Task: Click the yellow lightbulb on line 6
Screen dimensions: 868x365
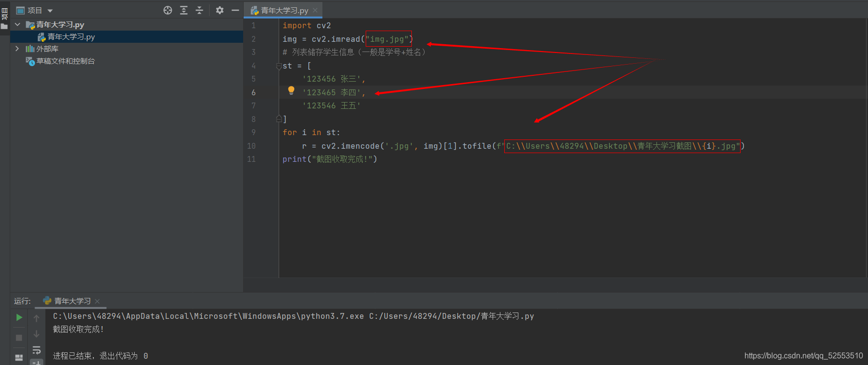Action: click(291, 90)
